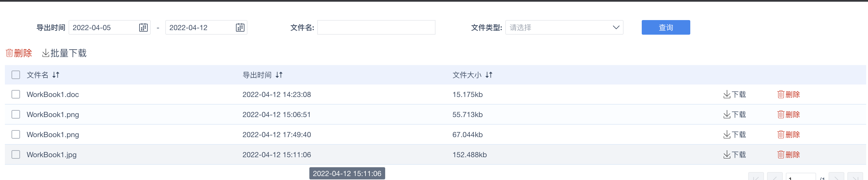Click the trash icon for WorkBook1.jpg row
This screenshot has width=868, height=180.
coord(781,155)
